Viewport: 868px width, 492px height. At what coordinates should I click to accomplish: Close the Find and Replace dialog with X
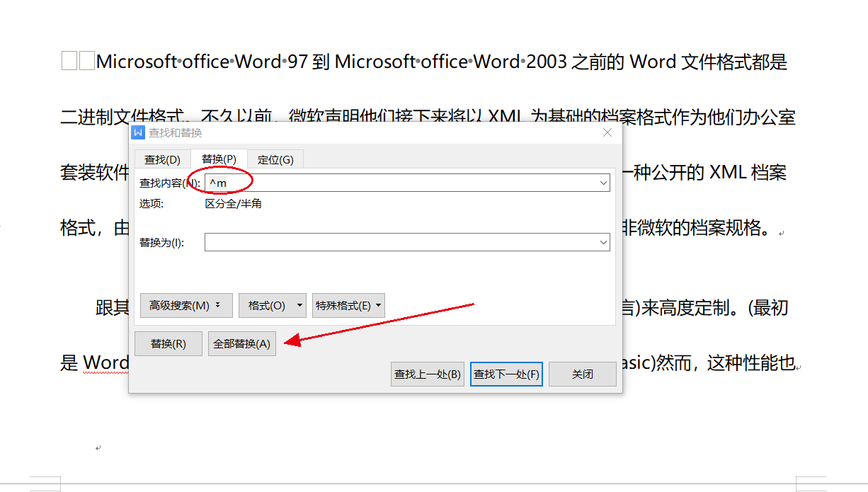click(607, 132)
